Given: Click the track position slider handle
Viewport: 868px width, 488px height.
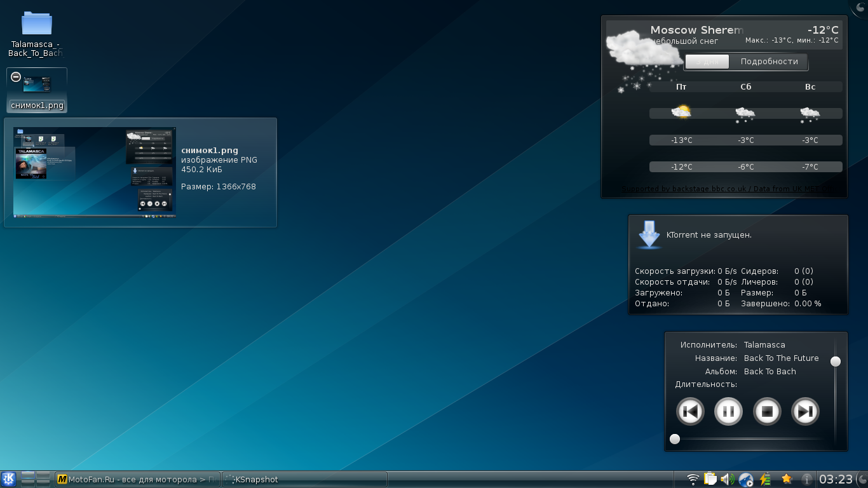Looking at the screenshot, I should point(675,438).
